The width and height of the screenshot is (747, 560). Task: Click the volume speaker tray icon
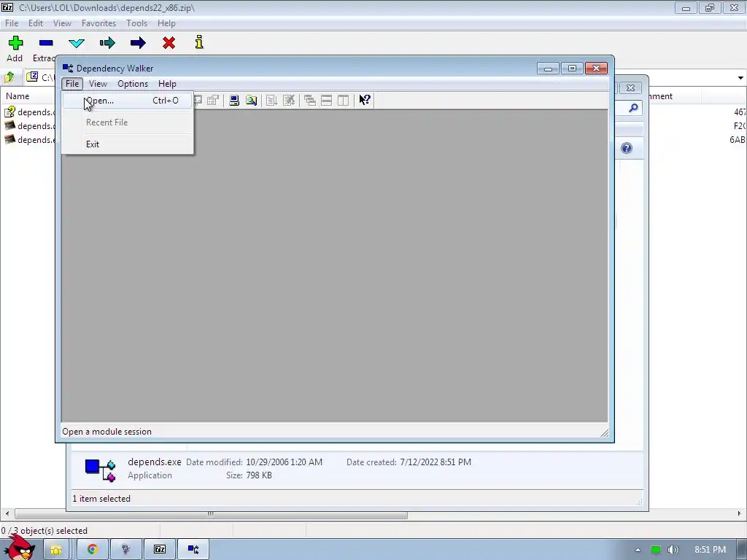[x=673, y=550]
